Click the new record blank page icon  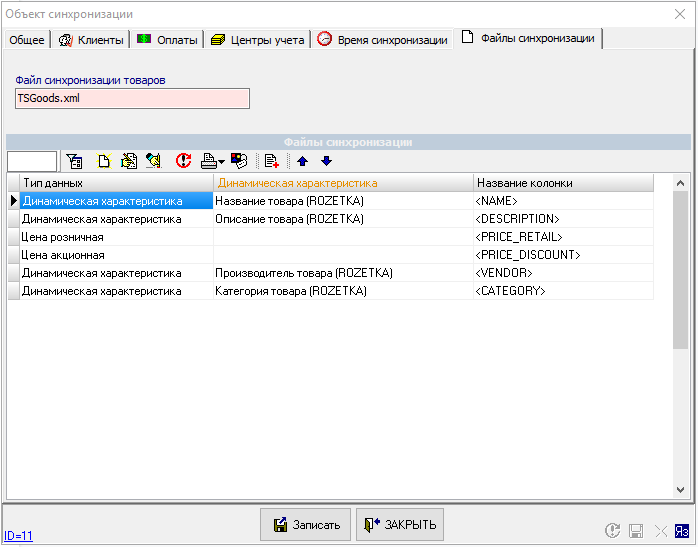pos(102,161)
